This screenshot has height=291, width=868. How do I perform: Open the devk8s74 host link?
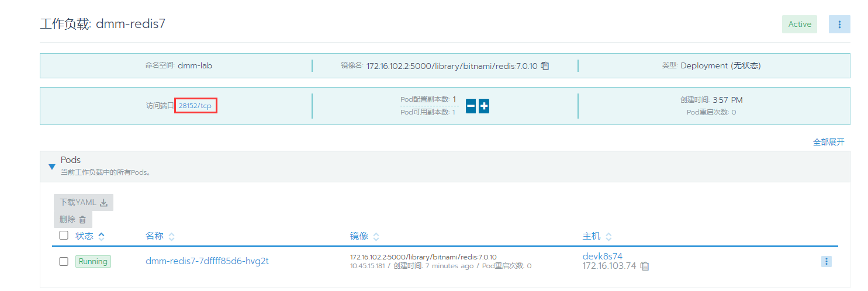click(603, 256)
